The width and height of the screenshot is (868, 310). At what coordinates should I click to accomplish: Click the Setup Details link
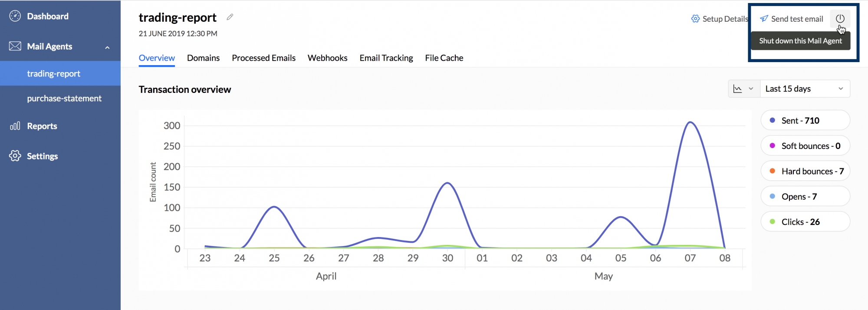720,19
